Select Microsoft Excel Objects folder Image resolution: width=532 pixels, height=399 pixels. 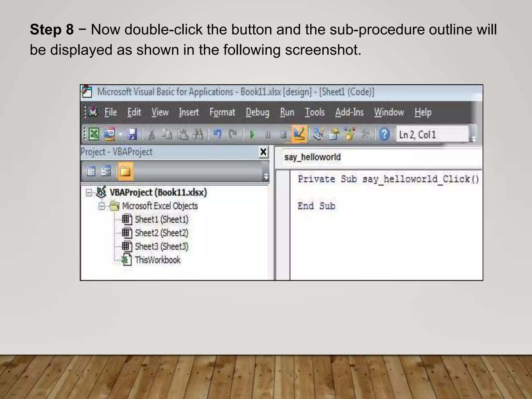pyautogui.click(x=160, y=206)
